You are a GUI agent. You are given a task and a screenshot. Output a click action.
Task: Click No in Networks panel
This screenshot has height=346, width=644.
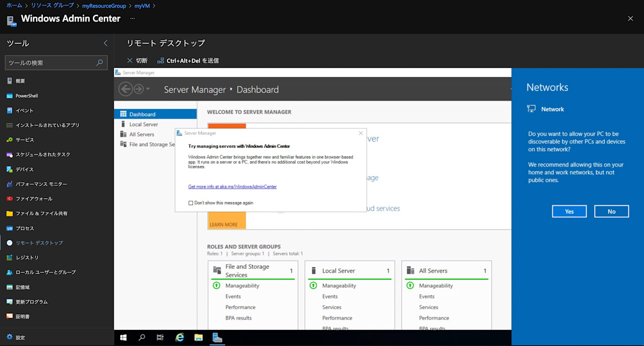tap(612, 211)
